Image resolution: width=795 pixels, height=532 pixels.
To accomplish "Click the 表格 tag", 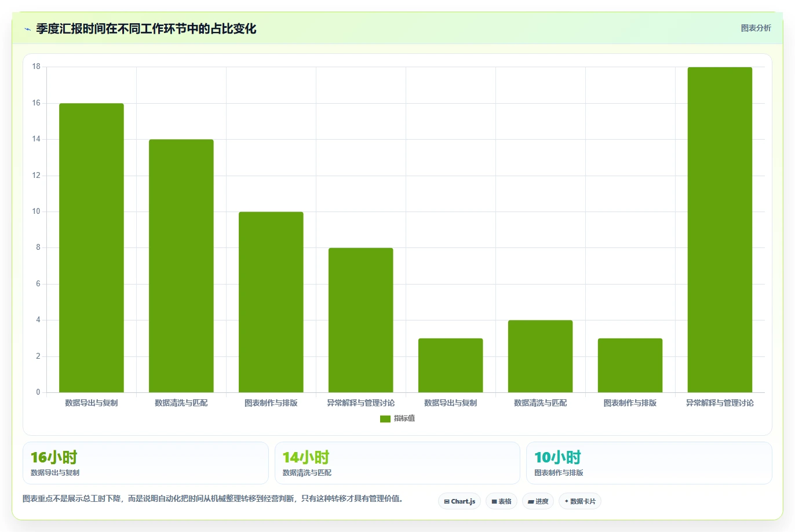I will click(501, 501).
